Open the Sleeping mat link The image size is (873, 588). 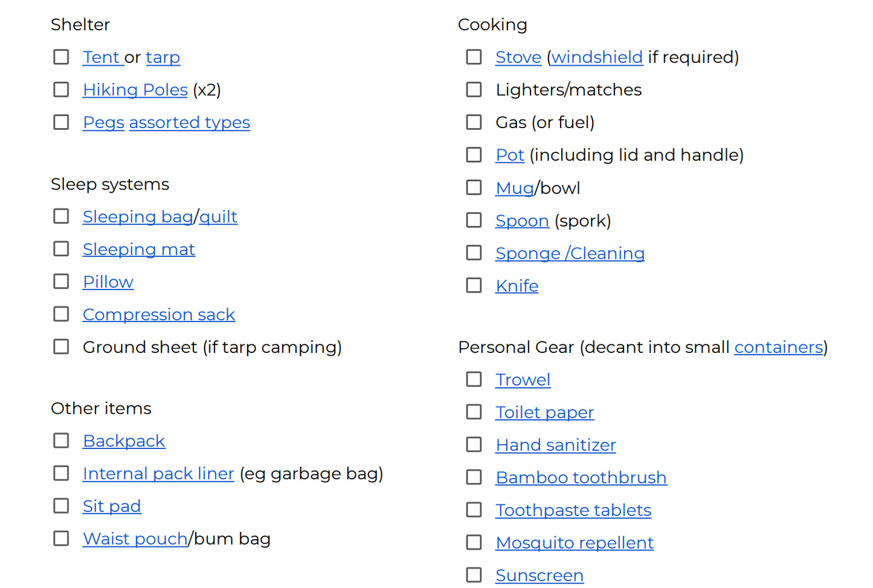click(138, 249)
